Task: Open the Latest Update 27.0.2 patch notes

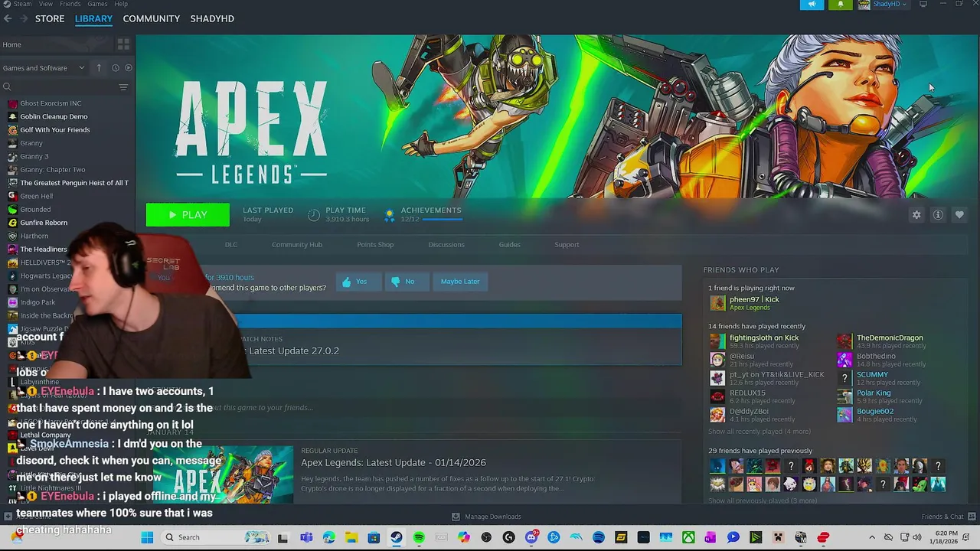Action: coord(294,350)
